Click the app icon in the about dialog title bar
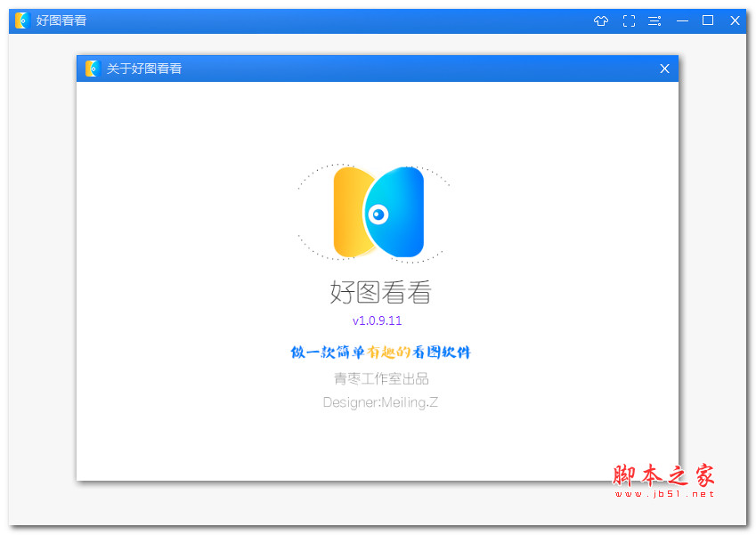The height and width of the screenshot is (535, 756). (x=93, y=69)
